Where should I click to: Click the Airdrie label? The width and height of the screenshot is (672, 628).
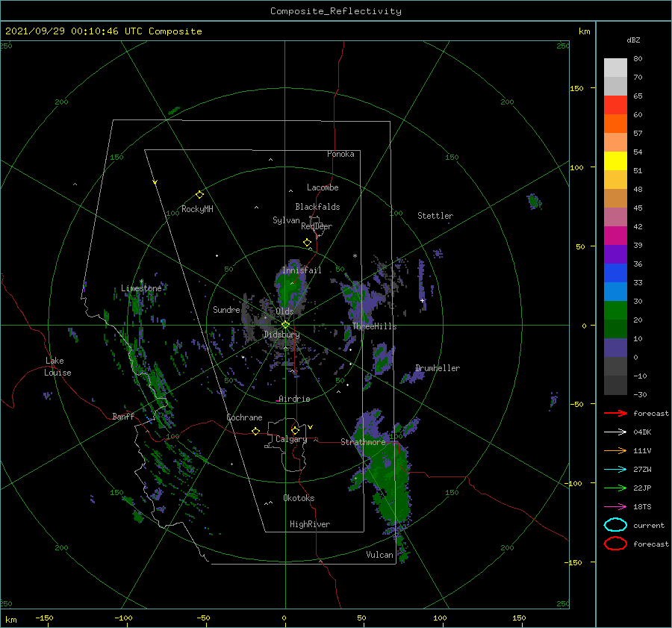click(294, 399)
